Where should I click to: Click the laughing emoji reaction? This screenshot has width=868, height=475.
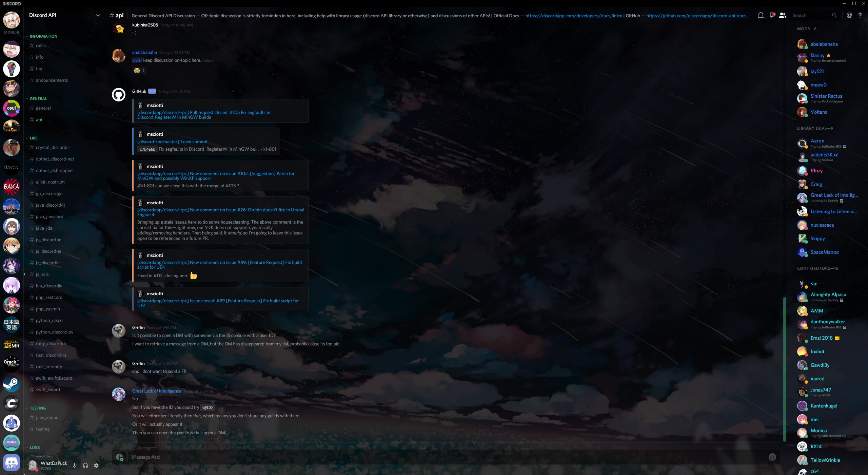pos(139,70)
